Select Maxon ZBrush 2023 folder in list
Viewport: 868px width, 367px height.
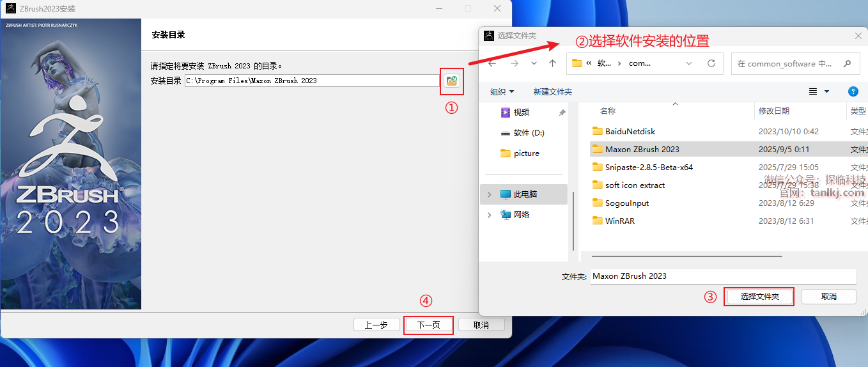642,149
